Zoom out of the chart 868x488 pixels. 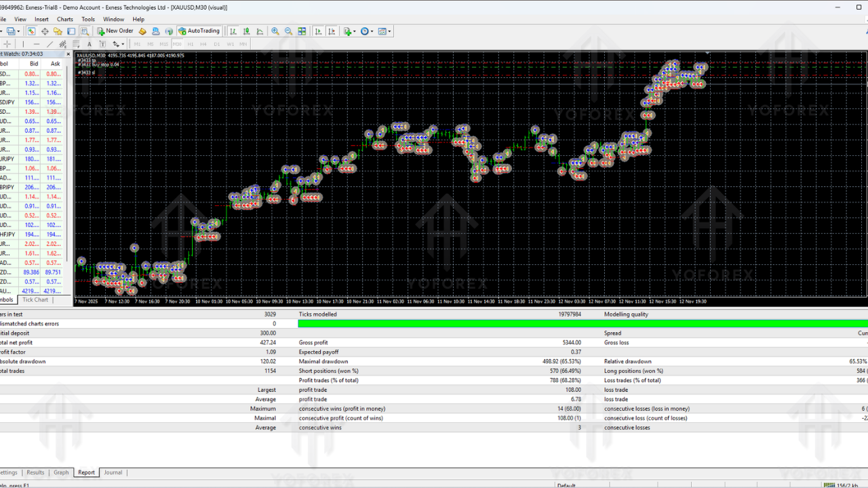click(288, 31)
